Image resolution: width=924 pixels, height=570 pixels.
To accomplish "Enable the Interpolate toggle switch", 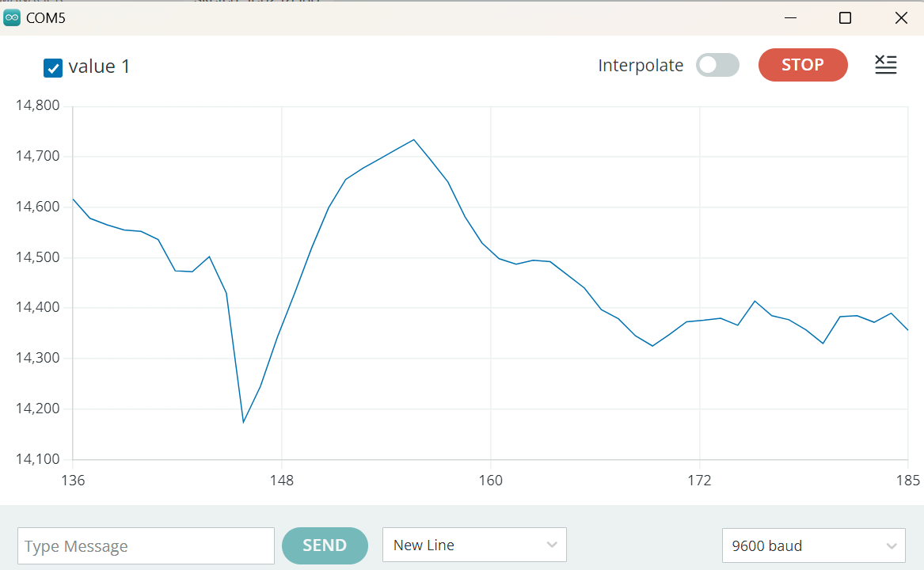I will click(x=717, y=66).
